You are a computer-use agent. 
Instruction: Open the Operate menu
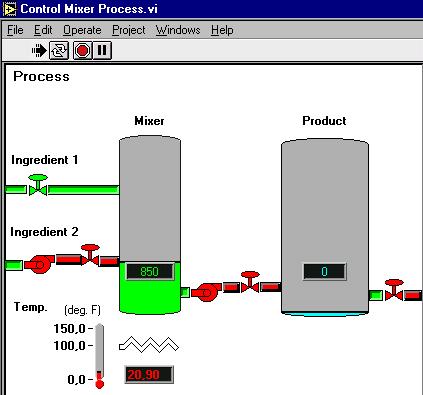pyautogui.click(x=82, y=30)
